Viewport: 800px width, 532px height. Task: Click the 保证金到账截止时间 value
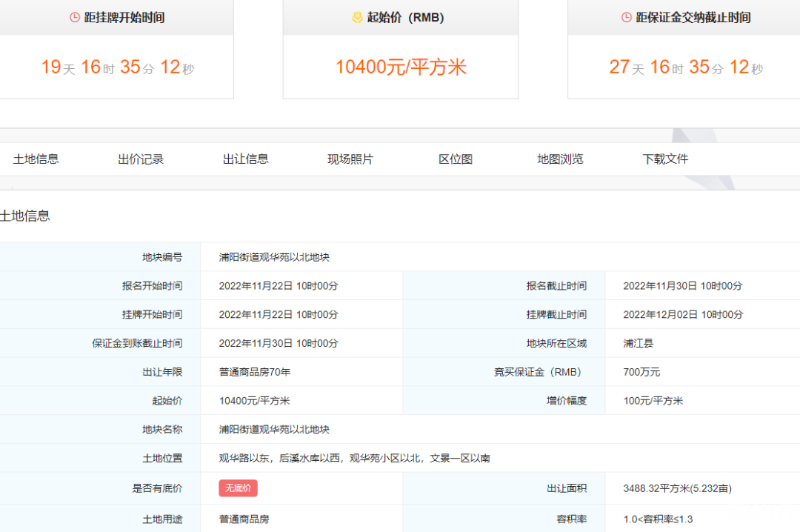[279, 343]
